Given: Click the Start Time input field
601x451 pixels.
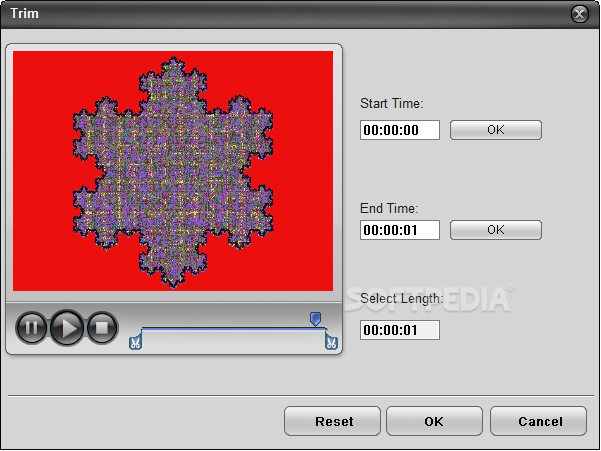Looking at the screenshot, I should 400,130.
